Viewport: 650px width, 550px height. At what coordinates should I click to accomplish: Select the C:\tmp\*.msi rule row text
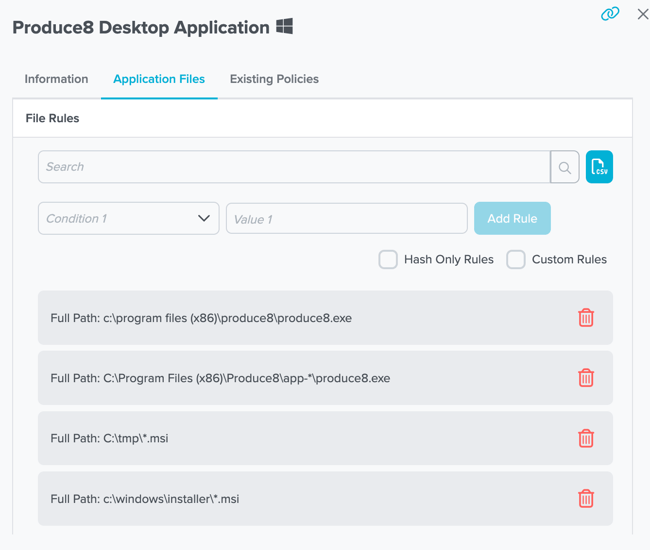110,438
